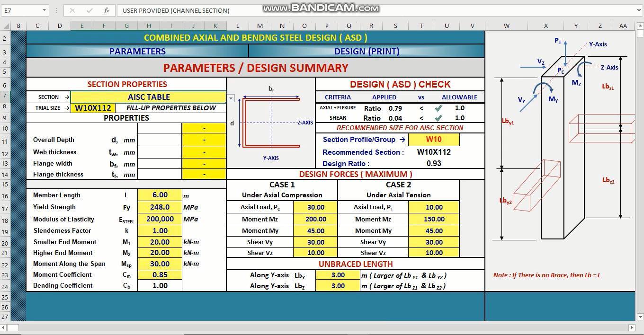
Task: Click Shear ratio value 0.04
Action: pos(395,118)
